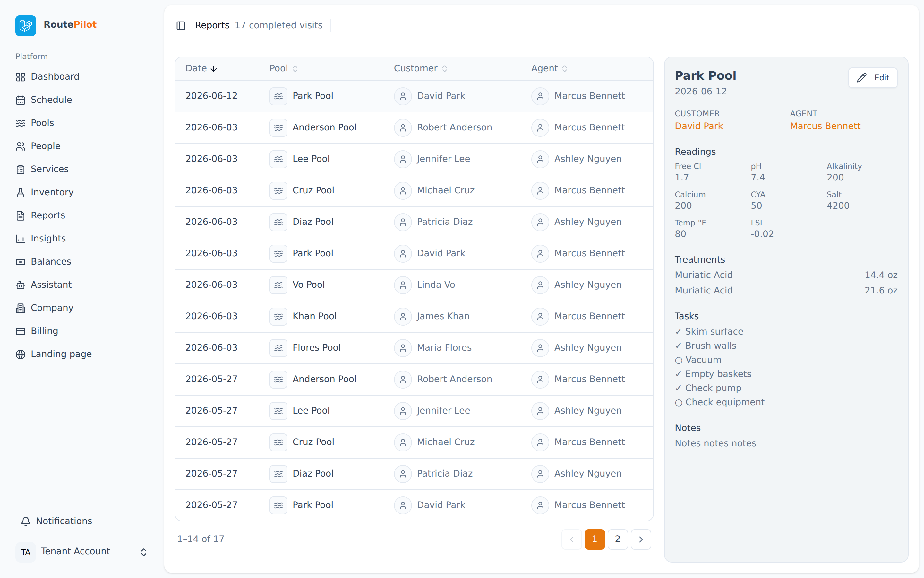924x578 pixels.
Task: Click the Landing page globe icon
Action: tap(21, 355)
